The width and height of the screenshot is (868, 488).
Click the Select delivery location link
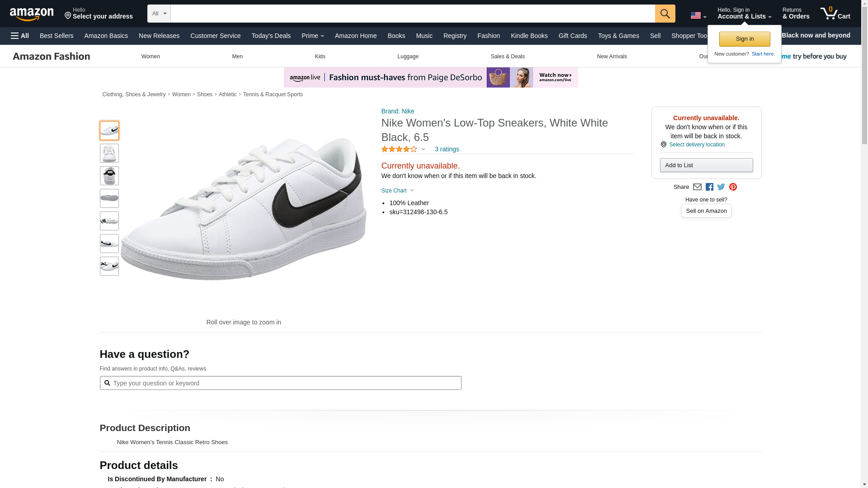696,145
